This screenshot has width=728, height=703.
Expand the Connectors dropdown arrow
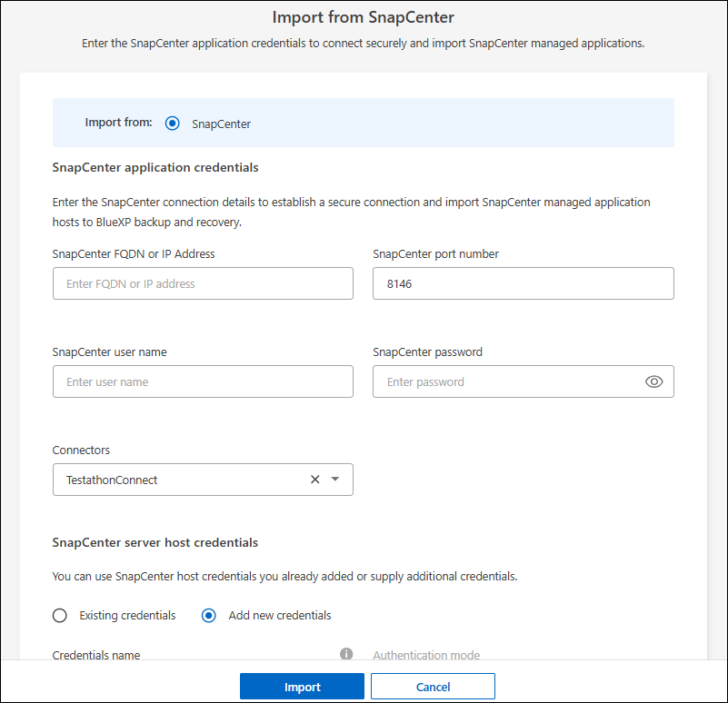tap(335, 480)
